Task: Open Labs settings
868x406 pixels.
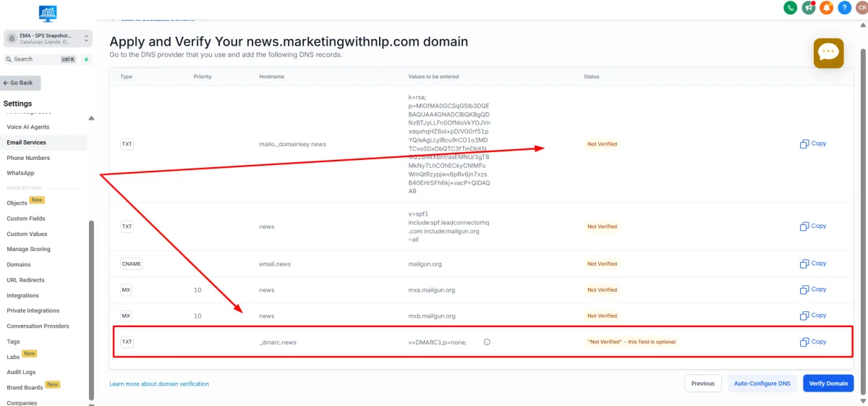Action: coord(13,357)
